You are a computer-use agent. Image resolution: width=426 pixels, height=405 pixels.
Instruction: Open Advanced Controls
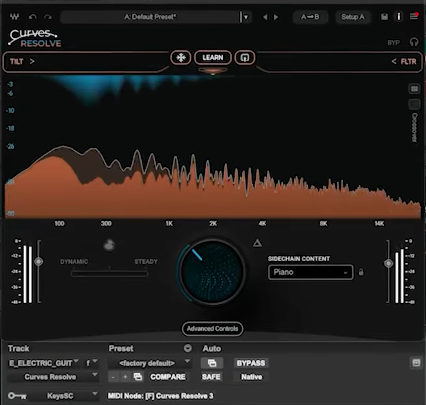212,329
